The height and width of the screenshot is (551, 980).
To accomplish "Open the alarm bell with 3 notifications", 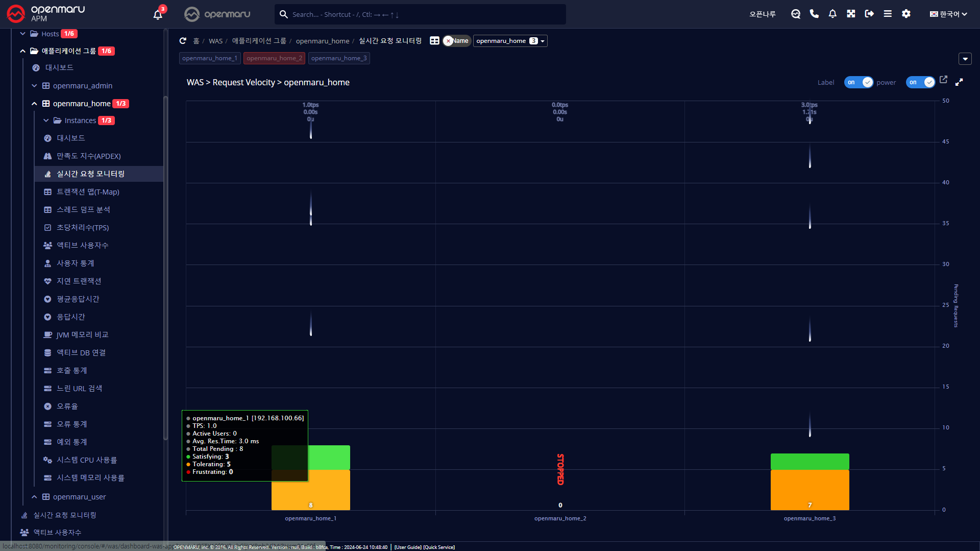I will pyautogui.click(x=158, y=14).
